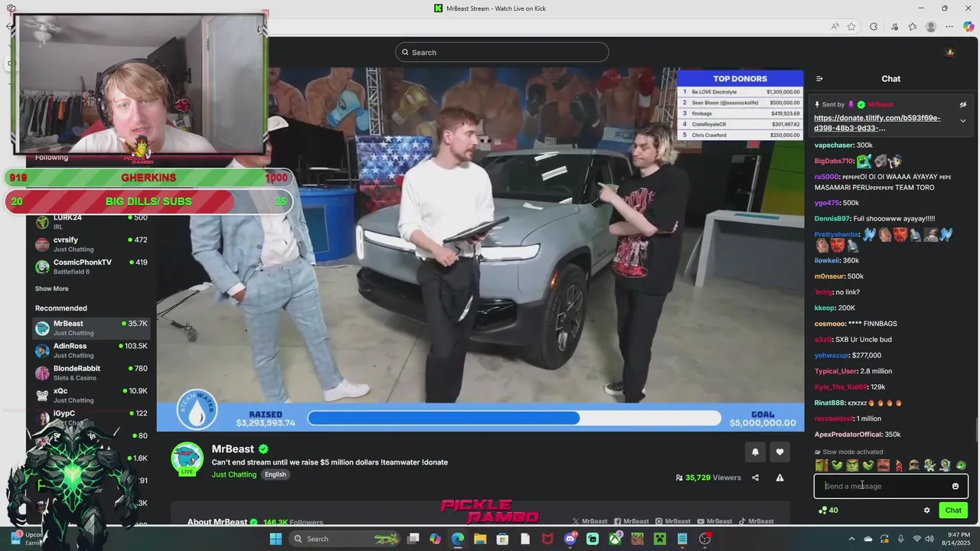
Task: Open CosmicPhonkTV channel in Following list
Action: (x=91, y=266)
